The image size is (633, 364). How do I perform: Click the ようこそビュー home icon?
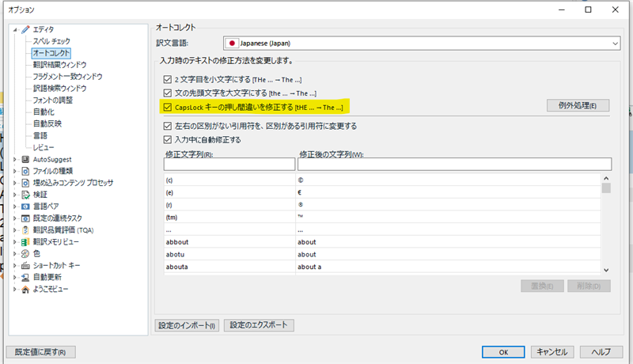click(25, 290)
